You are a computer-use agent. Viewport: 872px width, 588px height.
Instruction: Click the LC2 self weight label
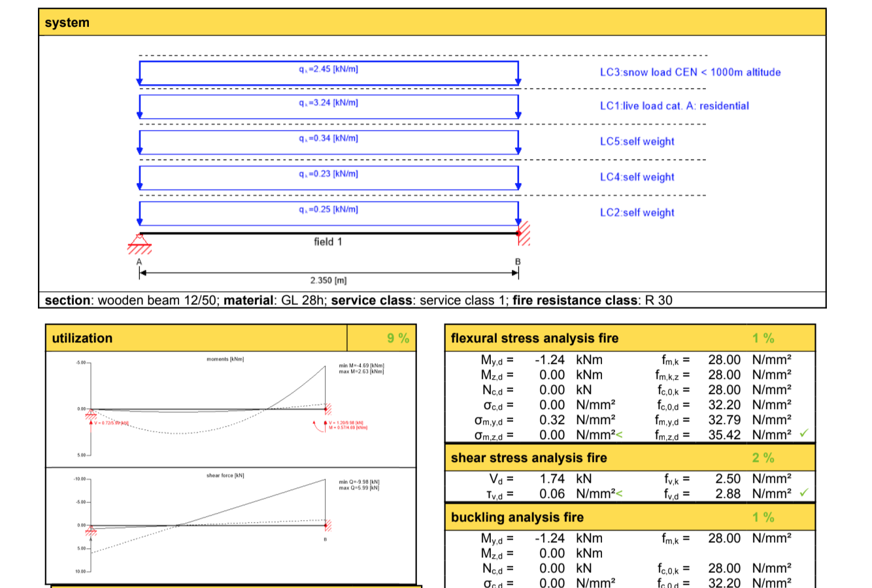(x=637, y=213)
